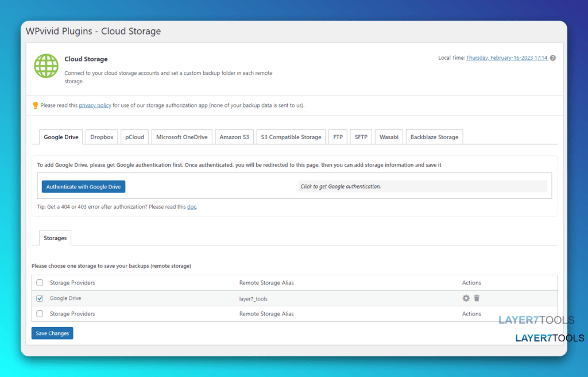
Task: Select the pCloud tab
Action: (x=134, y=137)
